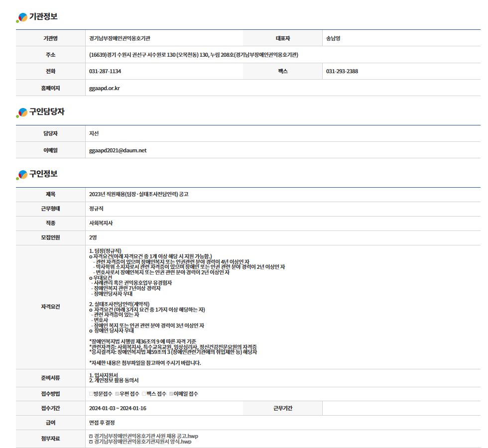Open the ggaapd.or.kr homepage address
The height and width of the screenshot is (448, 488).
pyautogui.click(x=104, y=88)
